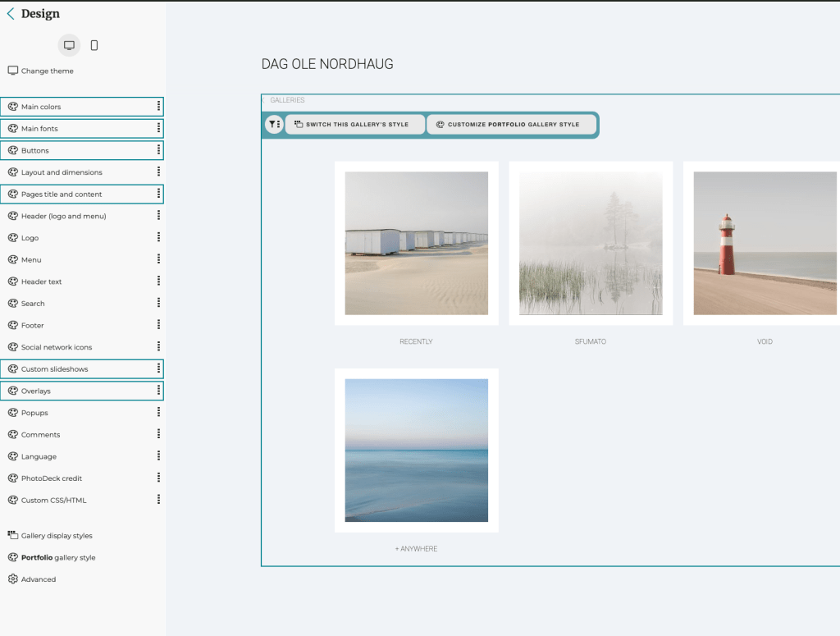Go back using Design chevron arrow
Screen dimensions: 840x636
[x=11, y=14]
